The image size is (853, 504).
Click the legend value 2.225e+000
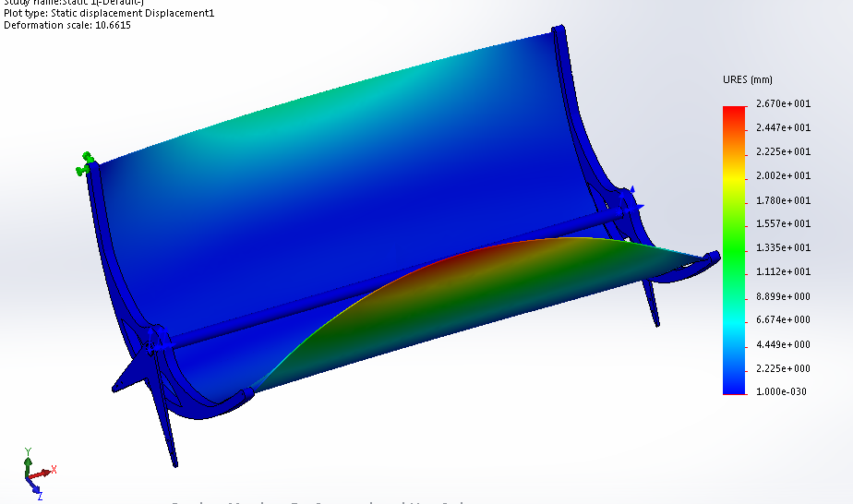coord(783,368)
